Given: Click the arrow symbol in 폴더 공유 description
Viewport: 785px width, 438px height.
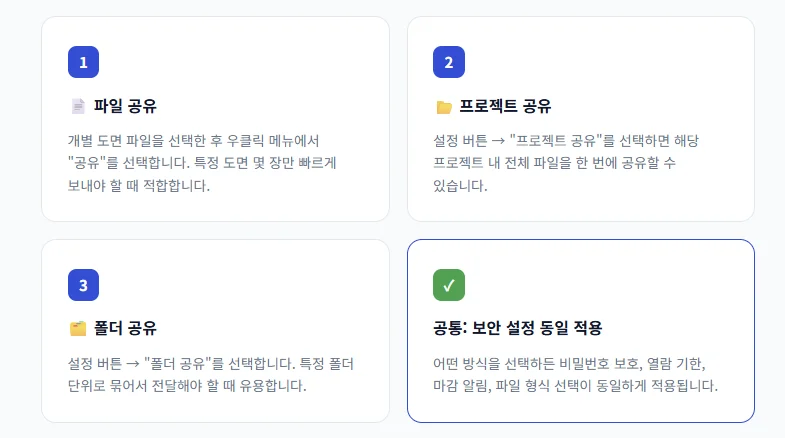Looking at the screenshot, I should pos(131,363).
